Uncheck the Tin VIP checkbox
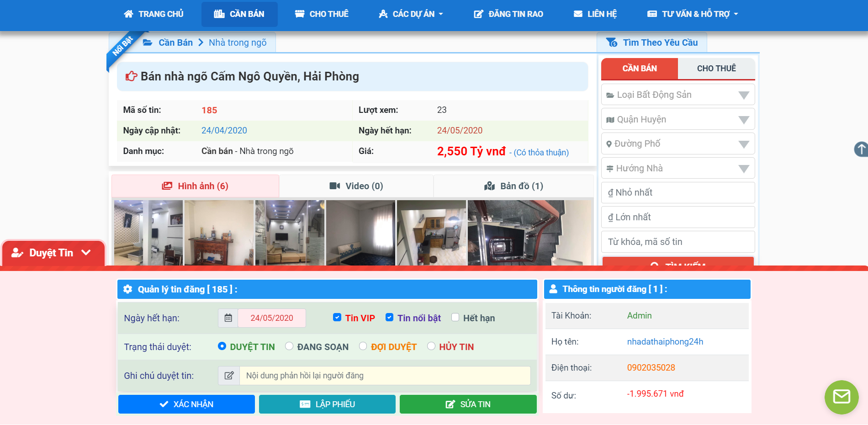868x425 pixels. (337, 318)
